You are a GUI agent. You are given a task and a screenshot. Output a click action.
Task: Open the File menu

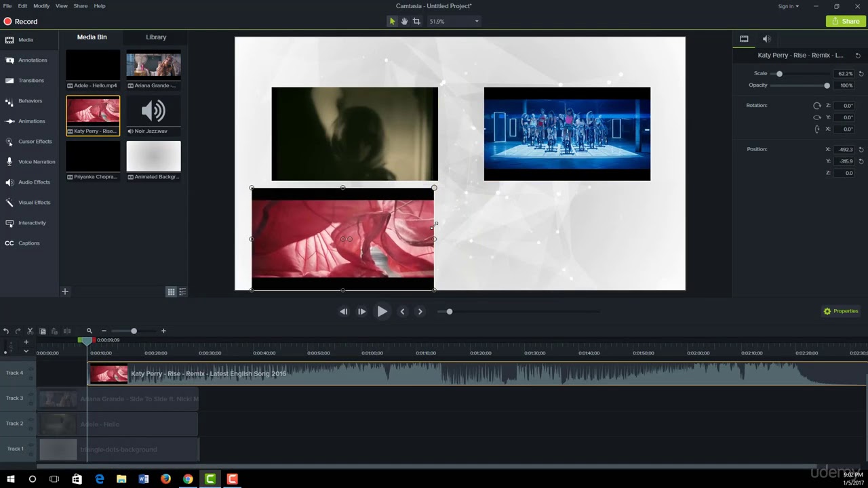coord(7,5)
